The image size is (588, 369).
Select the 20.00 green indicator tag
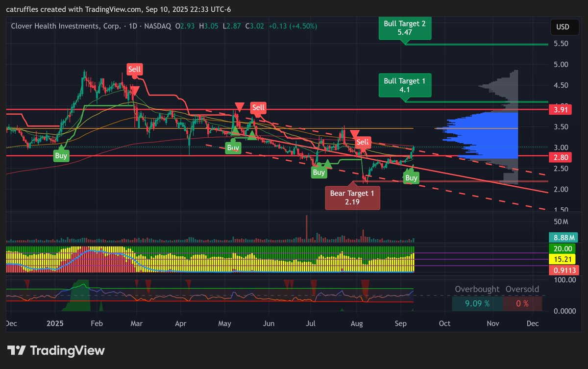(562, 249)
